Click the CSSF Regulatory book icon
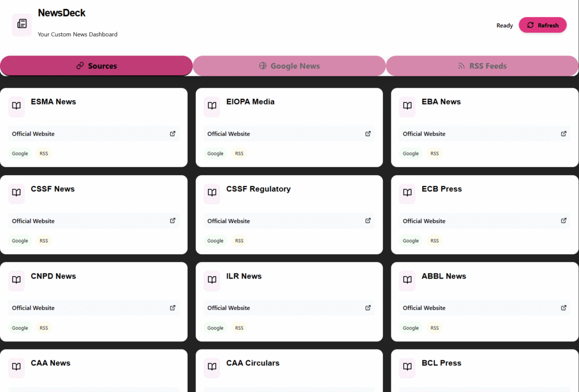 point(212,193)
